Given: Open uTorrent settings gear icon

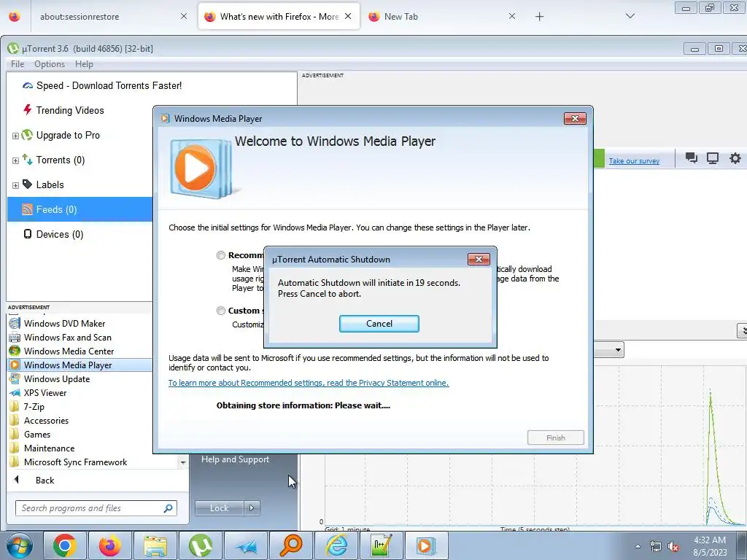Looking at the screenshot, I should coord(735,158).
